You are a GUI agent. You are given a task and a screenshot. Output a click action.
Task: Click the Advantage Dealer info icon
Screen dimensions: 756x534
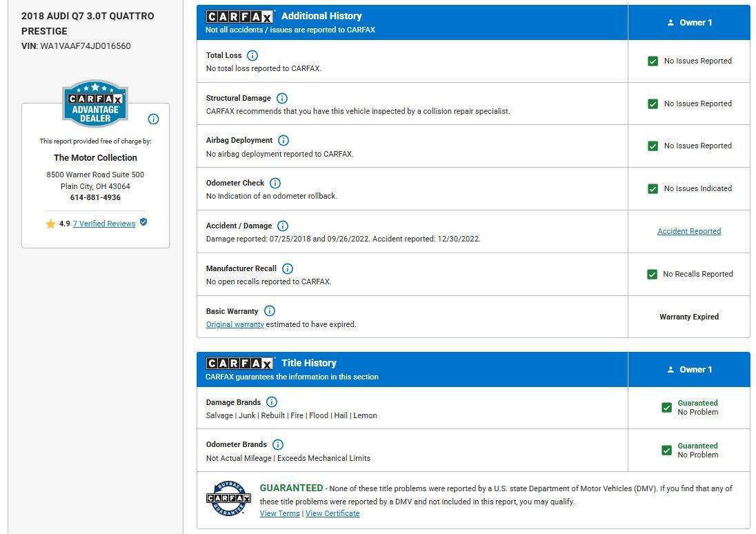tap(153, 119)
